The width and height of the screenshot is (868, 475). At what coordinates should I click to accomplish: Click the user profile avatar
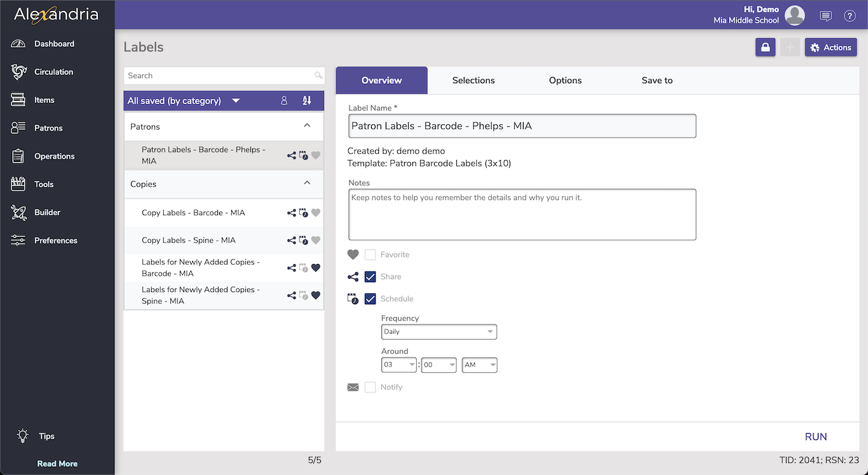794,15
